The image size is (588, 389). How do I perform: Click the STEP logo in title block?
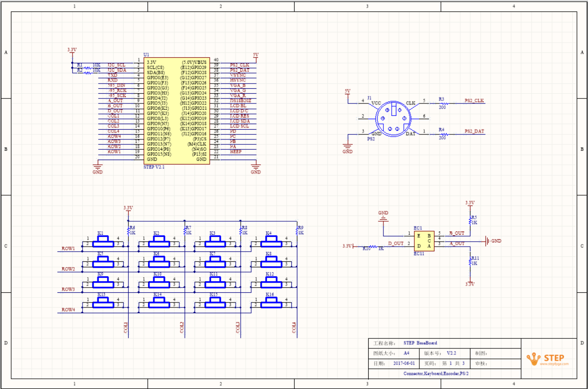[547, 359]
